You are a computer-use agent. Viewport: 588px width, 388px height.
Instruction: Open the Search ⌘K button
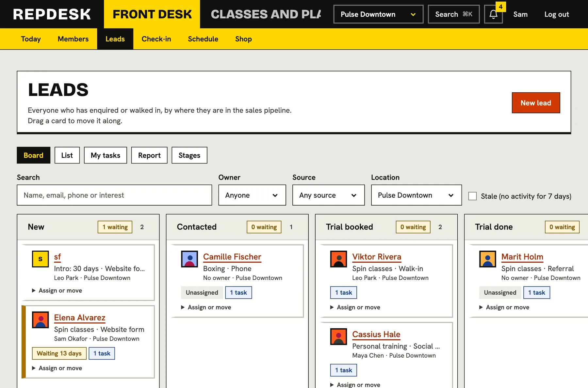pos(454,14)
